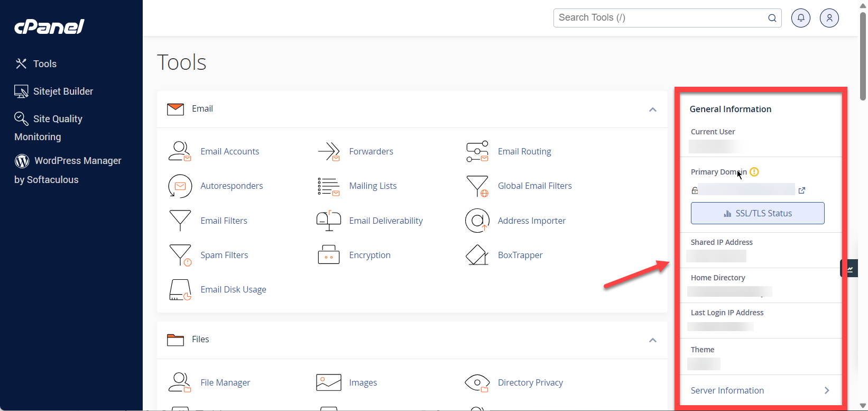
Task: Click the Email Accounts icon
Action: [x=180, y=151]
